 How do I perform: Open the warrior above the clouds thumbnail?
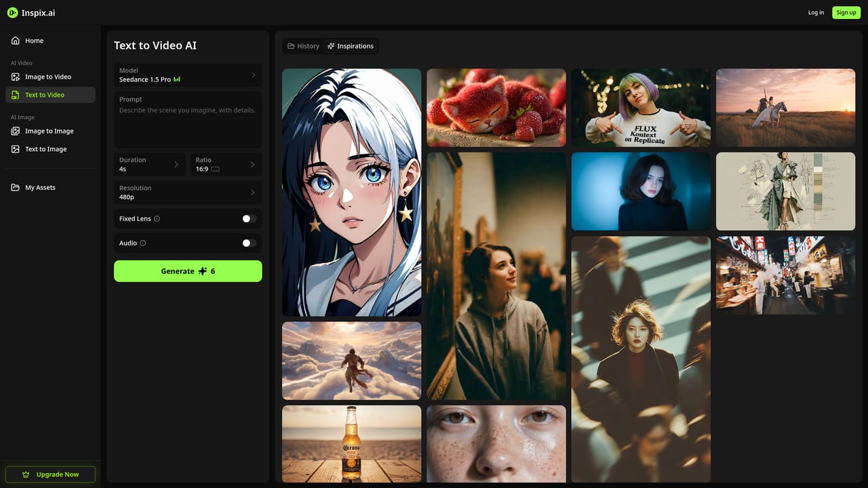pos(351,361)
